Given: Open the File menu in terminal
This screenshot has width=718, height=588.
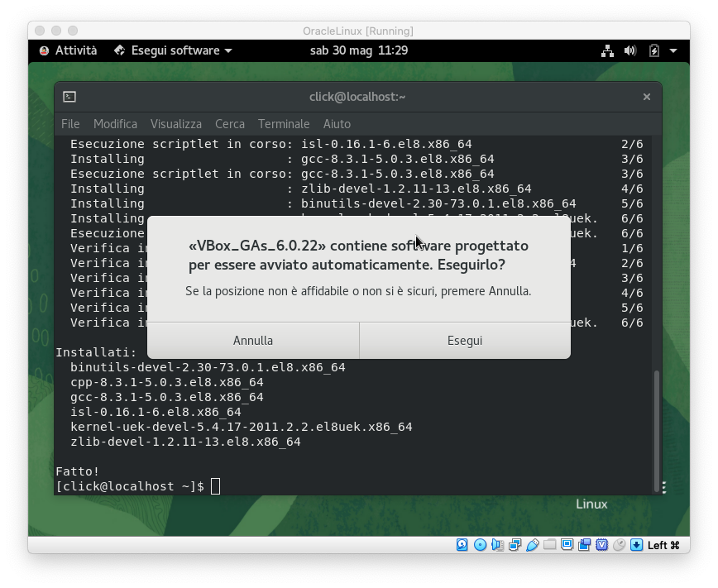Looking at the screenshot, I should tap(70, 124).
